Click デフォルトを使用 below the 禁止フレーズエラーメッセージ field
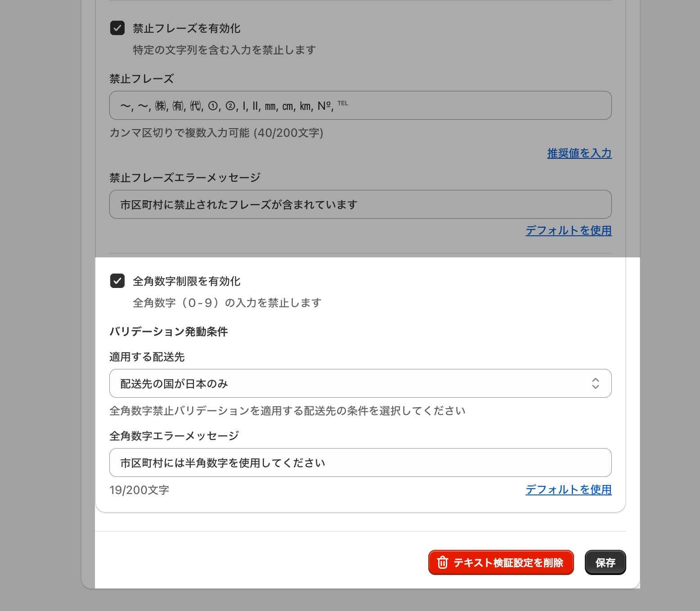Viewport: 700px width, 611px height. [x=568, y=230]
